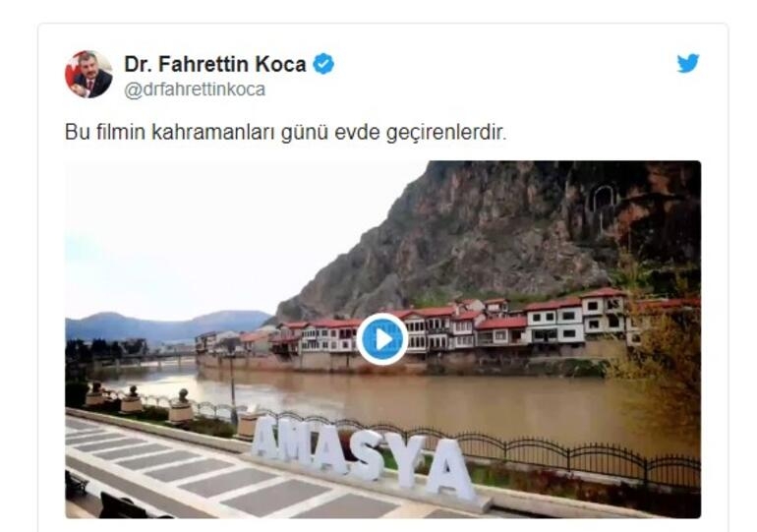This screenshot has width=757, height=532.
Task: Click the rocky cliff in video preview
Action: point(483,232)
